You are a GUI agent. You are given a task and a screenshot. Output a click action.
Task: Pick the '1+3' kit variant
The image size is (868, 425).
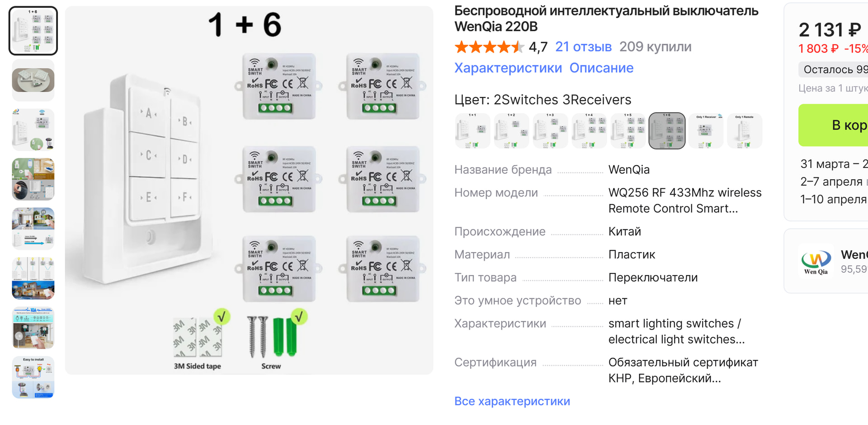(x=550, y=131)
